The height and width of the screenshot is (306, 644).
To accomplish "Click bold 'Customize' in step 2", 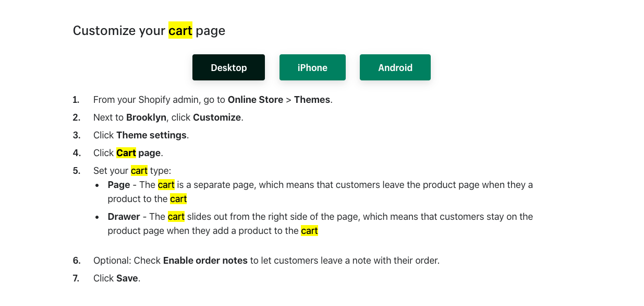I will point(216,117).
